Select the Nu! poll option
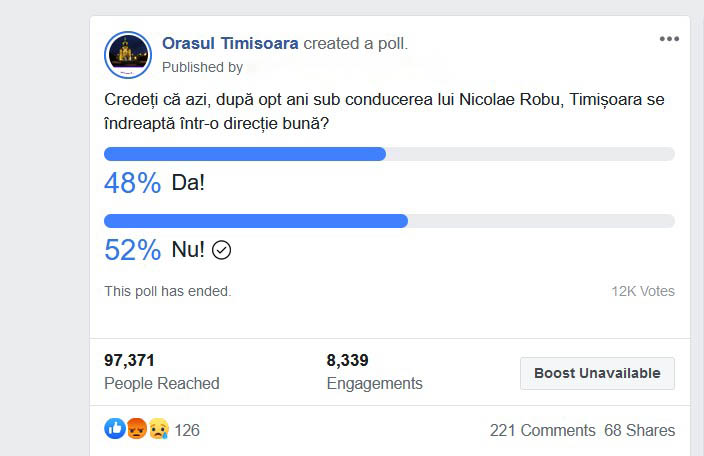704x456 pixels. tap(188, 250)
